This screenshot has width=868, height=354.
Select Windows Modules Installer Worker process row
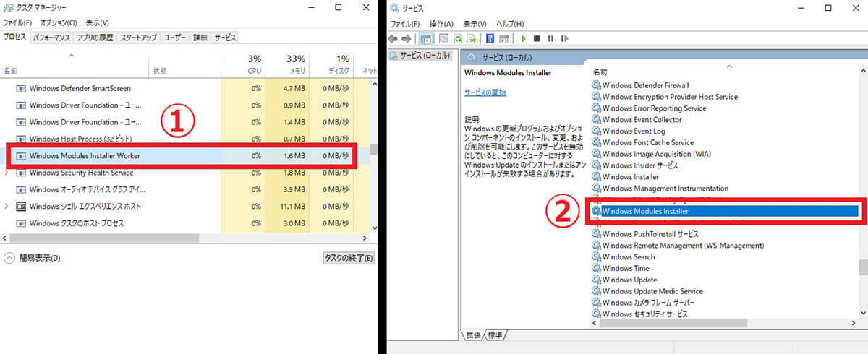click(x=182, y=155)
